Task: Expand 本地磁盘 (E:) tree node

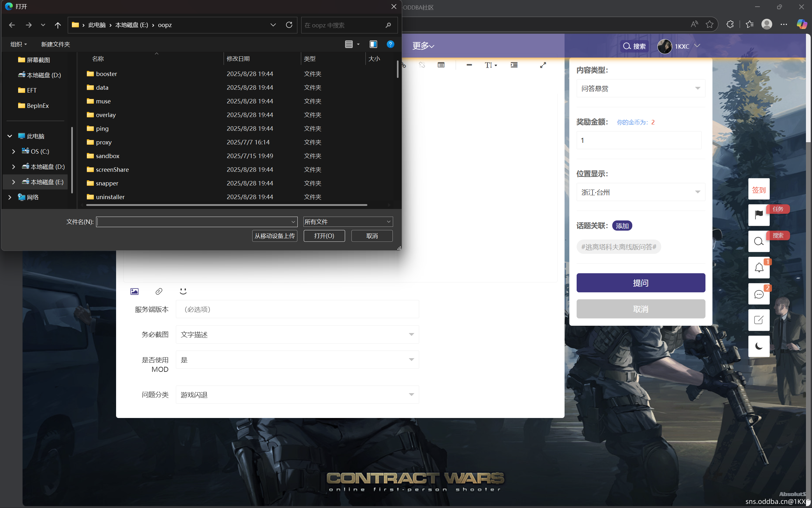Action: click(x=13, y=182)
